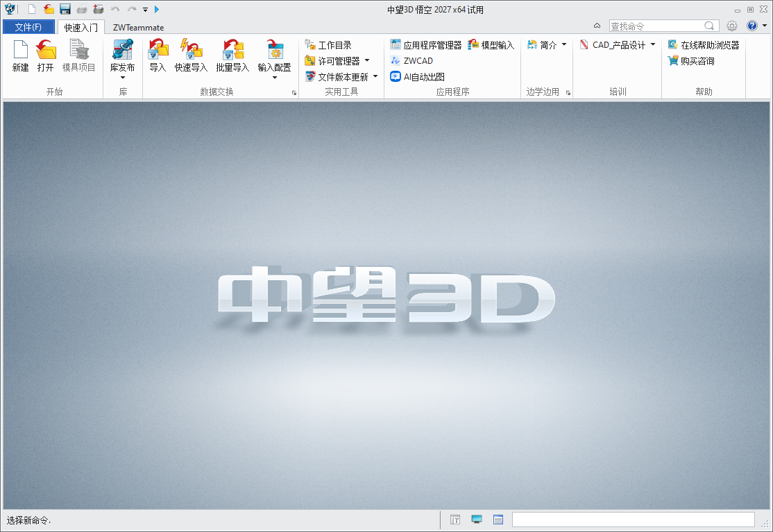Click the 简介 introduction item
Screen dimensions: 773x532
(x=543, y=45)
